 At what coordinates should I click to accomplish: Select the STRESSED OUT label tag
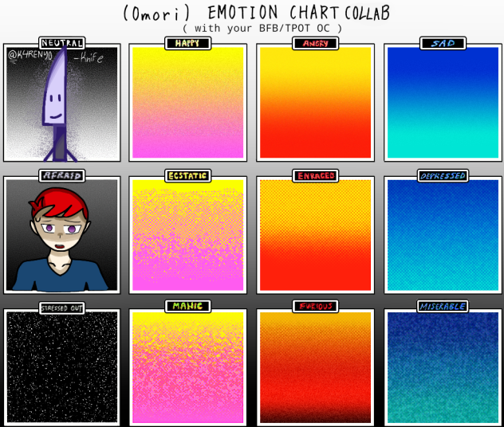pyautogui.click(x=61, y=308)
